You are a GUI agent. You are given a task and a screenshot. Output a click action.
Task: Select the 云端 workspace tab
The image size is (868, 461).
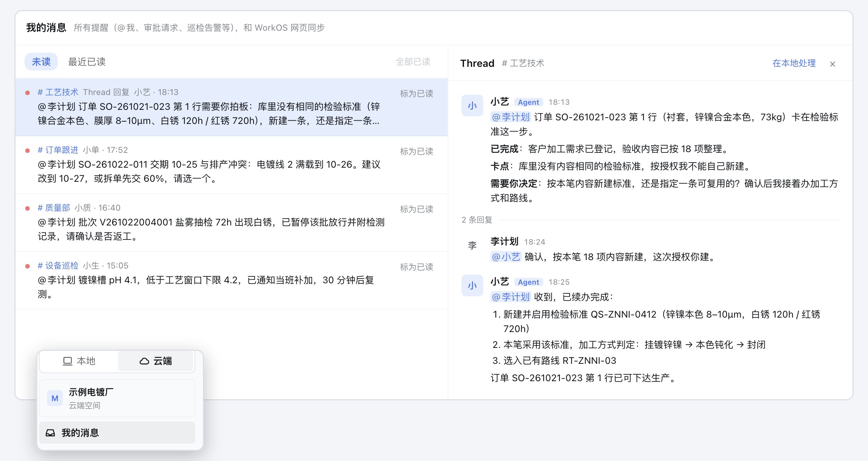156,361
